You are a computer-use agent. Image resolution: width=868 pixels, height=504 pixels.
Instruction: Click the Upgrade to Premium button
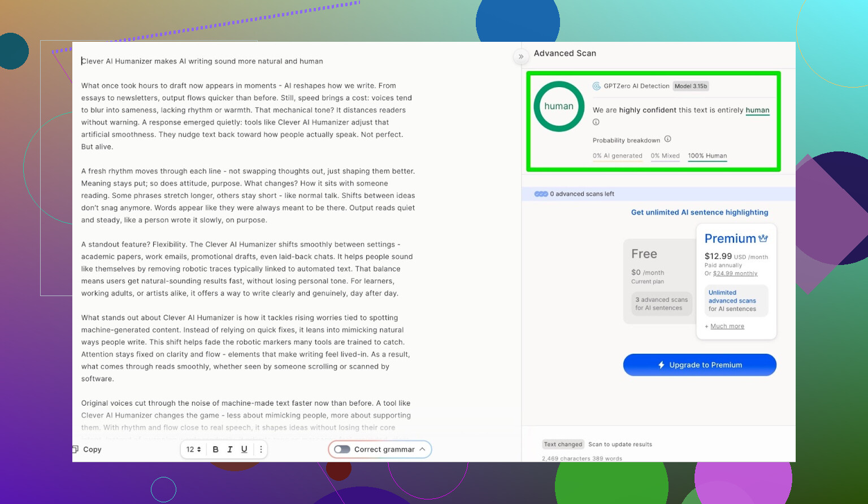click(x=699, y=365)
